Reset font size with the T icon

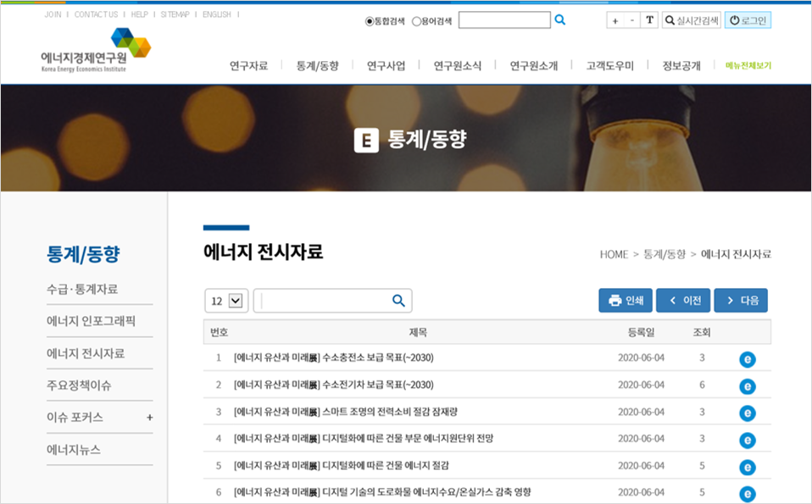[649, 20]
